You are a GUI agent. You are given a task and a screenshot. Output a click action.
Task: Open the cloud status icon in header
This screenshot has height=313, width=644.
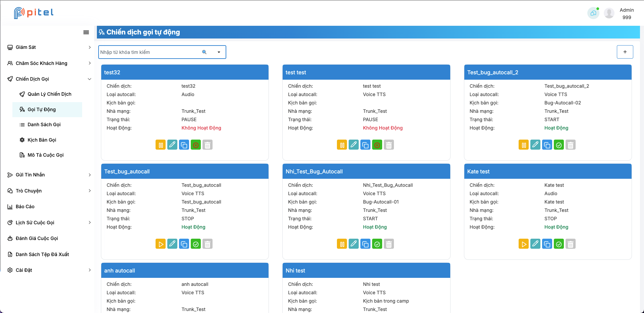click(x=593, y=13)
